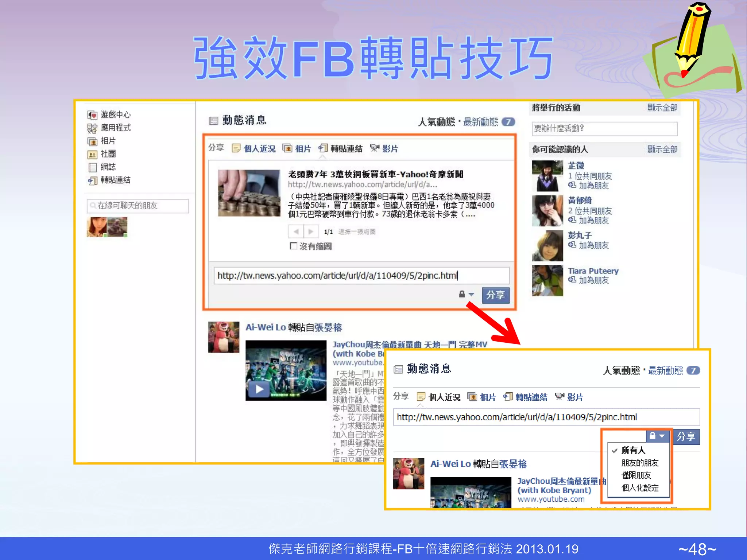Viewport: 747px width, 560px height.
Task: Click 1 位共同朋友 under 芷微
Action: (590, 176)
